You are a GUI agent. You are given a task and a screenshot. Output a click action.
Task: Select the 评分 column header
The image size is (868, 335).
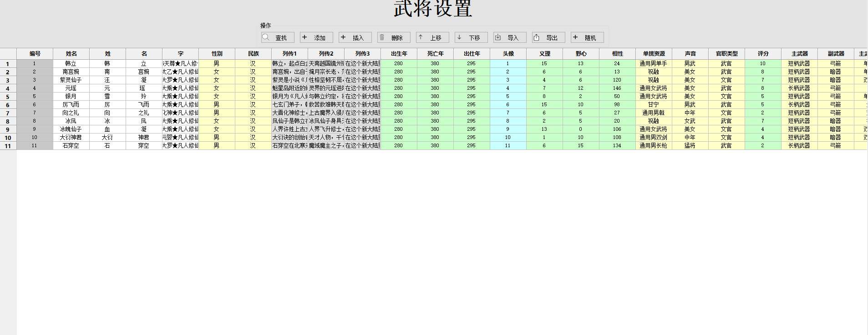[763, 54]
